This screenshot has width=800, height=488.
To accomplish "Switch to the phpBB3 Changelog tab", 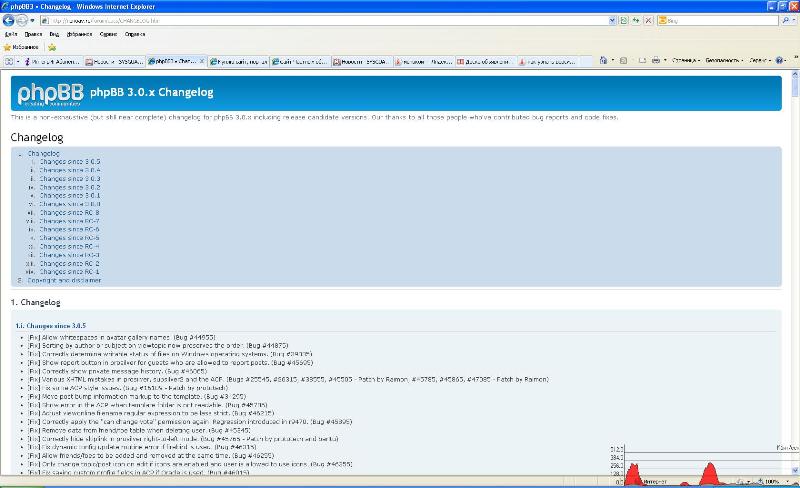I will pyautogui.click(x=176, y=61).
